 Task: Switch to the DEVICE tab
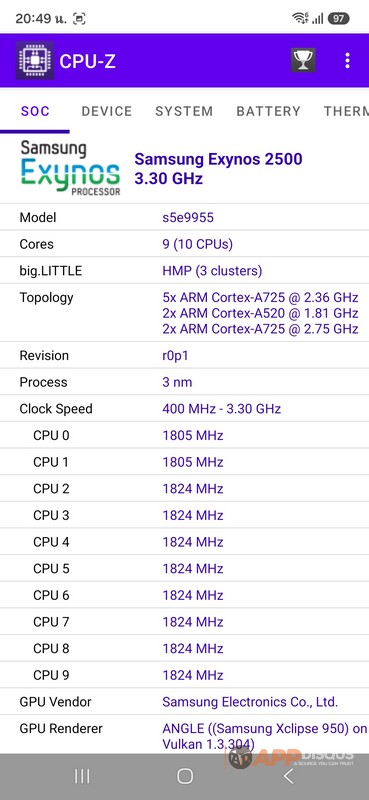[x=107, y=111]
